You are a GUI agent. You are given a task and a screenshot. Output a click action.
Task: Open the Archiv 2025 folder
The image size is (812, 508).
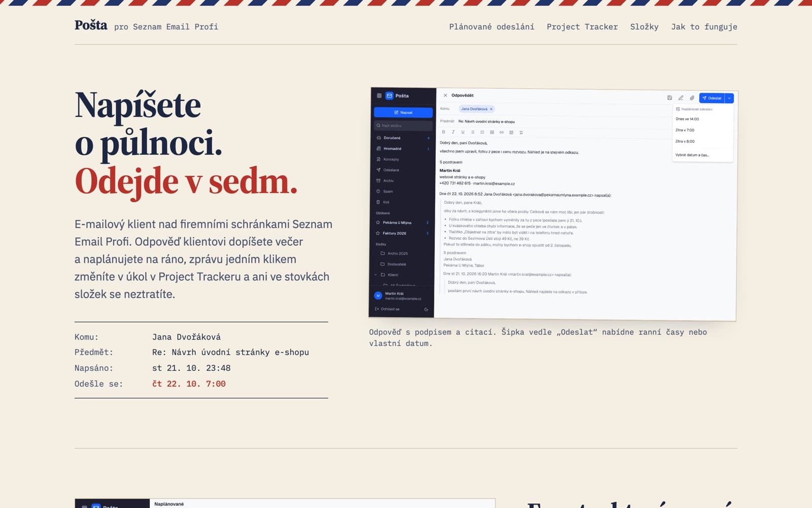(403, 253)
